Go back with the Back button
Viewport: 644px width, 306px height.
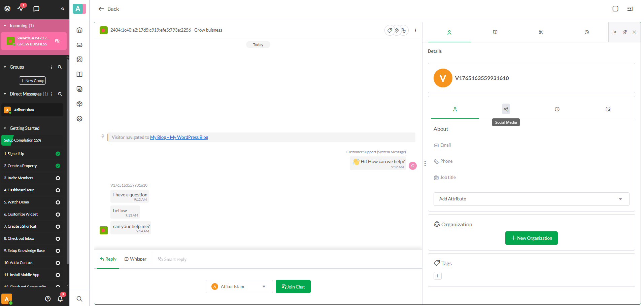click(108, 9)
